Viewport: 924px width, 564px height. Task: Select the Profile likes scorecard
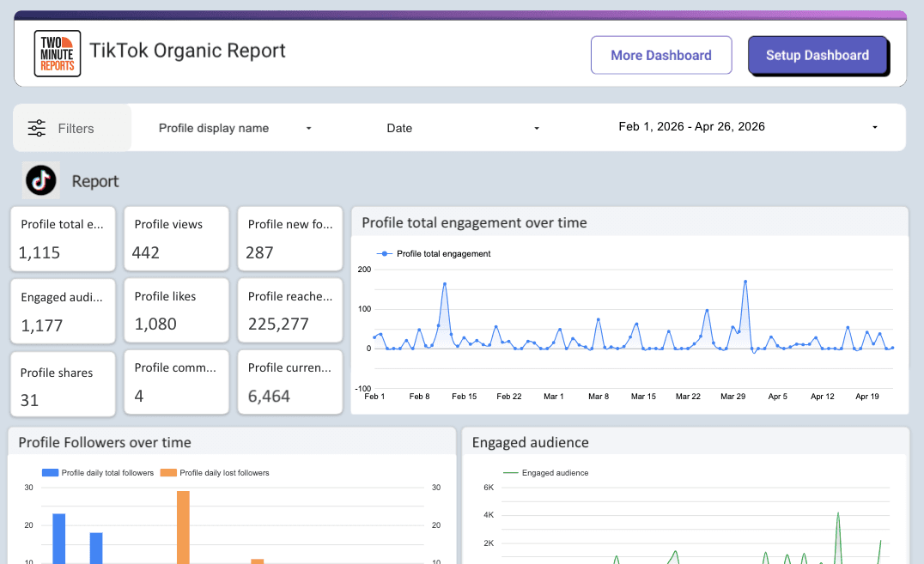click(x=176, y=310)
